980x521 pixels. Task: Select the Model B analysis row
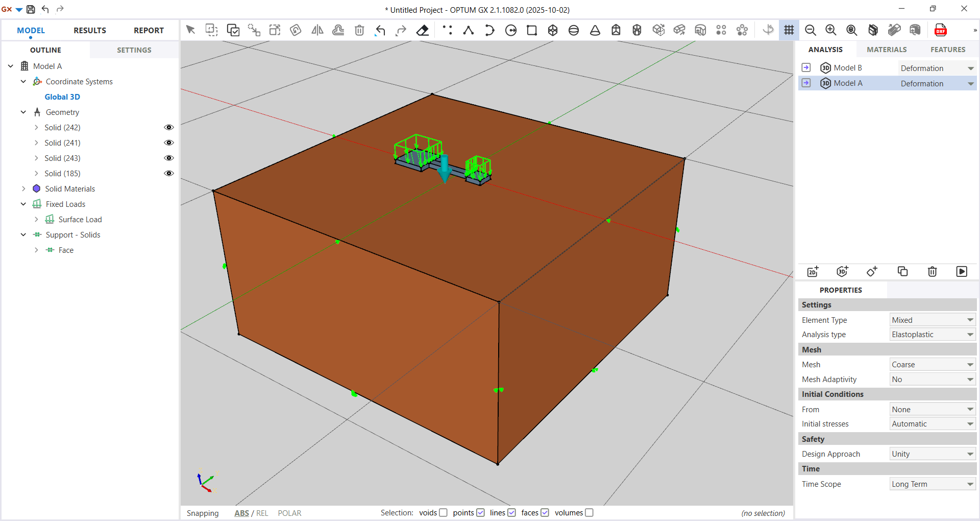[847, 68]
